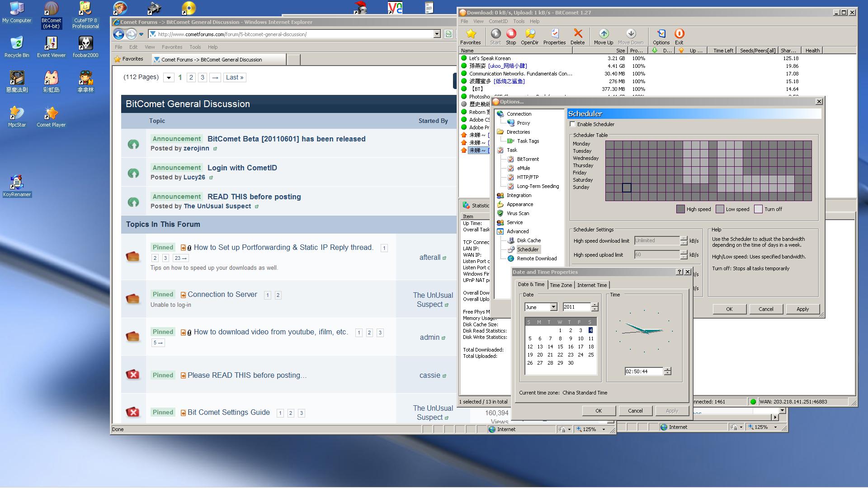868x488 pixels.
Task: Select Task node in Options tree
Action: point(512,150)
